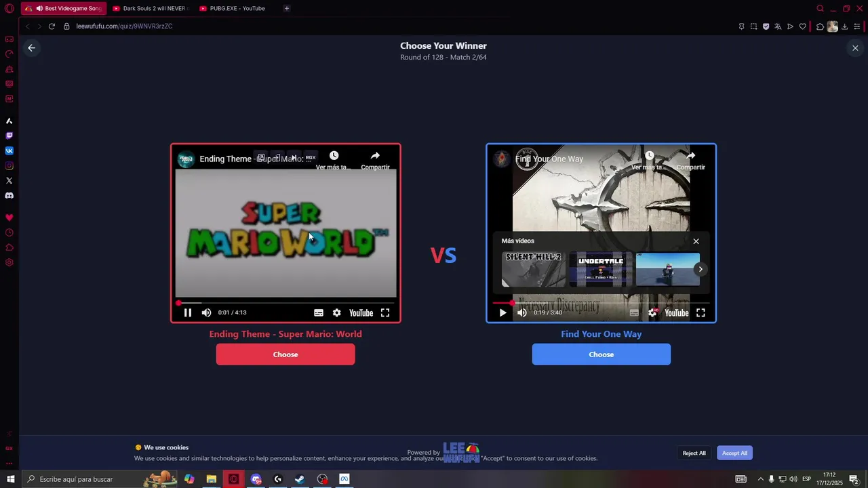Choose Find Your One Way

tap(601, 354)
